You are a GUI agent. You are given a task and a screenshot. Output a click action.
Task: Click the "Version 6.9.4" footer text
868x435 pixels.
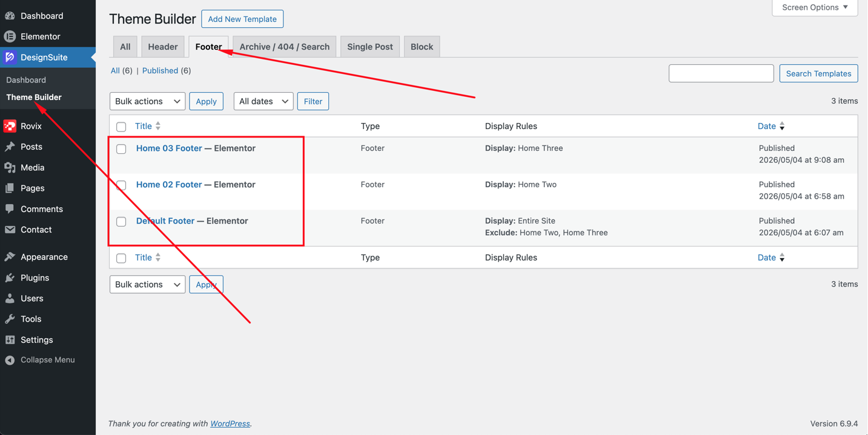(x=834, y=423)
